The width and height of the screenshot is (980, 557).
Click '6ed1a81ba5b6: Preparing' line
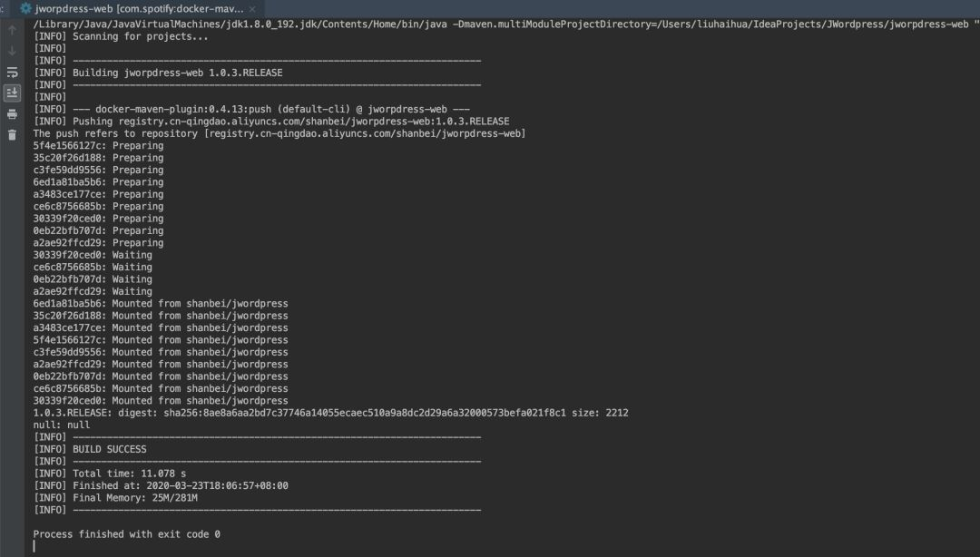click(x=98, y=182)
